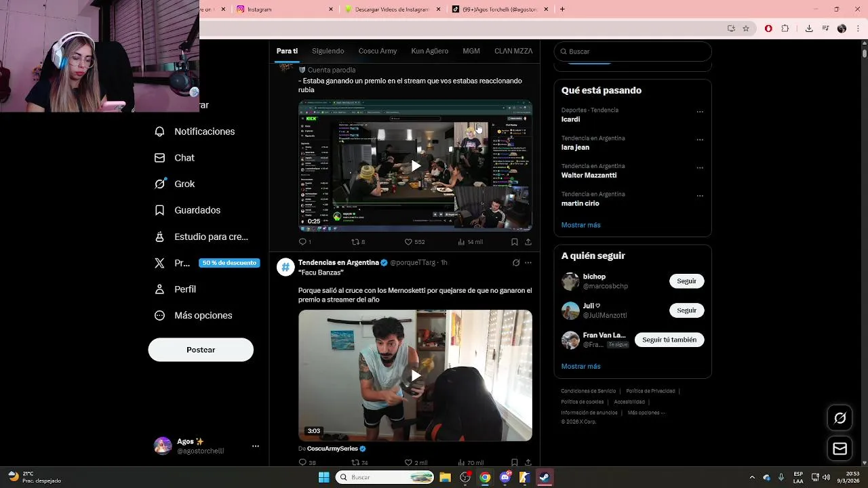Switch to the MGM tab
868x488 pixels.
471,51
